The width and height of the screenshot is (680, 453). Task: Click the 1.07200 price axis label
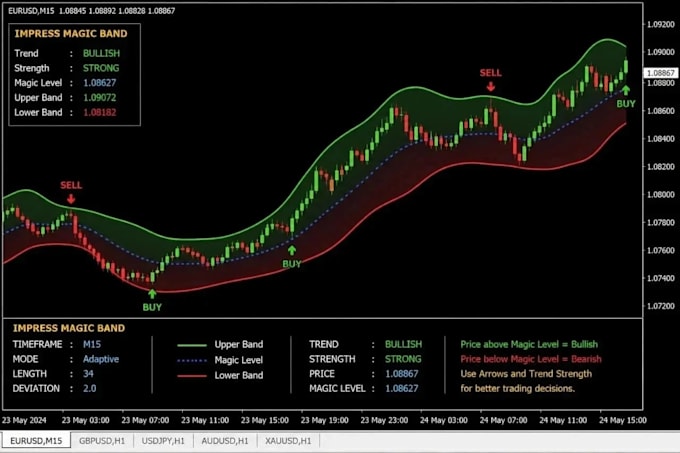661,306
